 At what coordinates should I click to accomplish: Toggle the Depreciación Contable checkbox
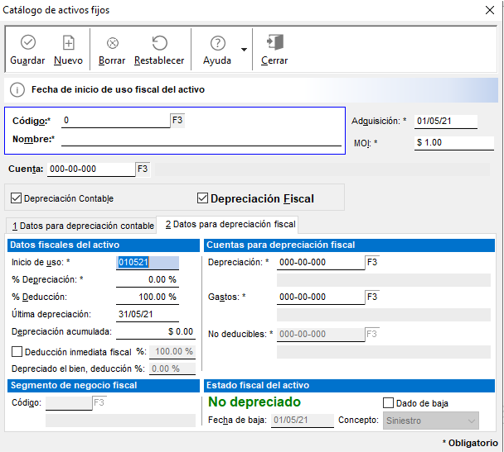(16, 198)
